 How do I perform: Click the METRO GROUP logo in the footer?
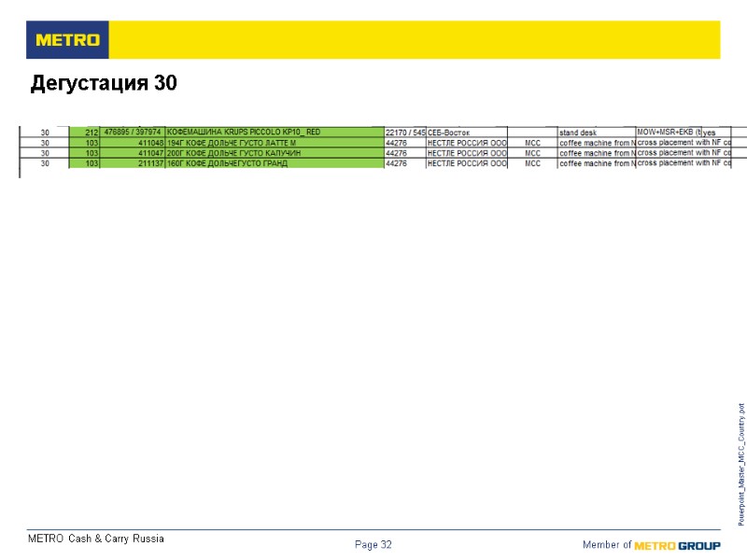click(x=678, y=545)
